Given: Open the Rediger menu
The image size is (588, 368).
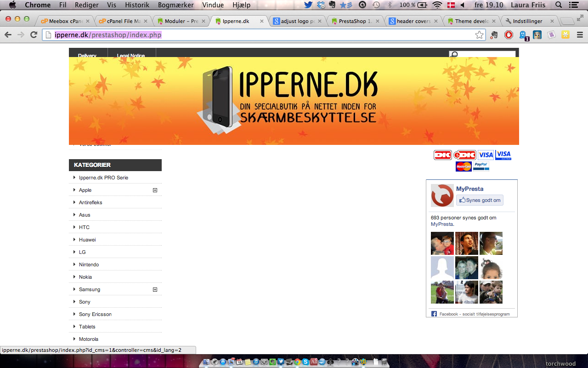Looking at the screenshot, I should (x=87, y=5).
